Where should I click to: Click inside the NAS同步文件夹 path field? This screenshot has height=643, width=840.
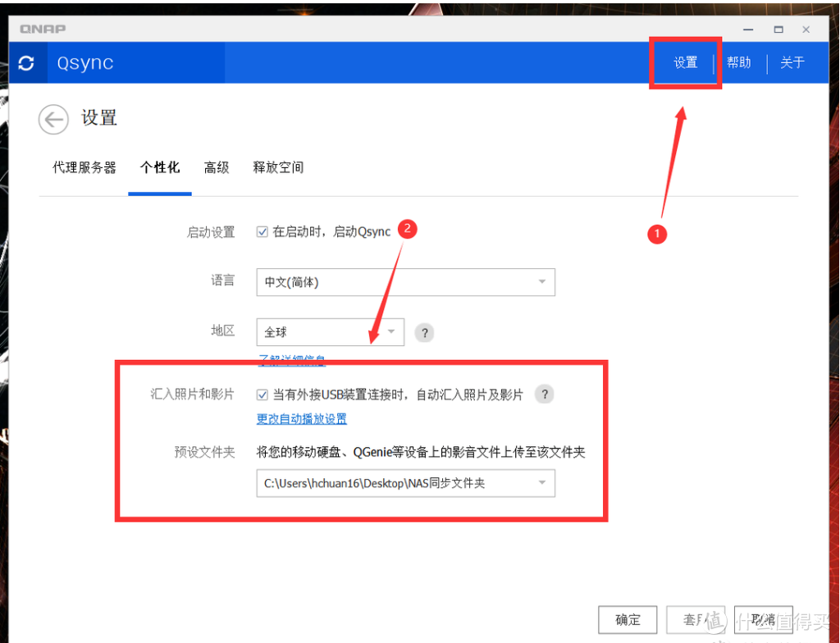coord(394,483)
